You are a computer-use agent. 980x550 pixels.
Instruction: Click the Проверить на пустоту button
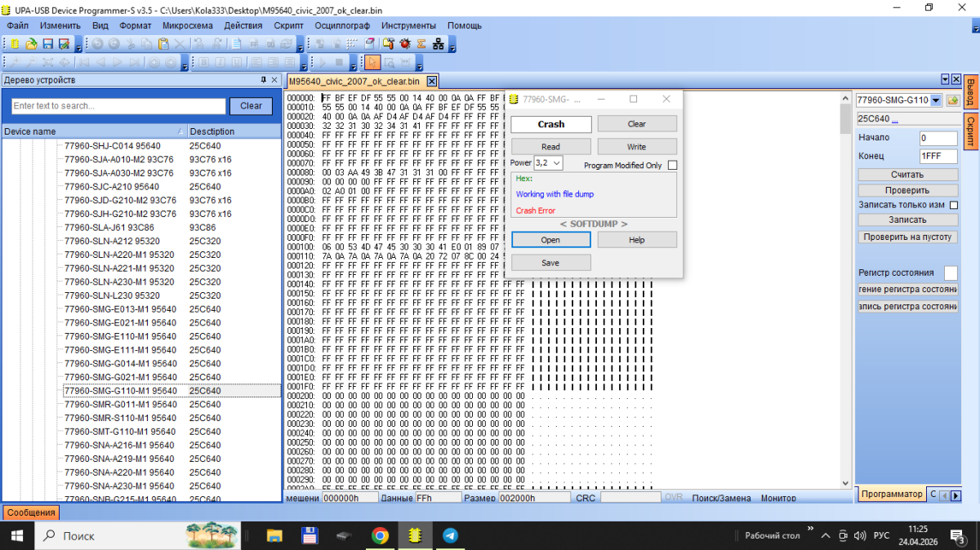coord(907,237)
